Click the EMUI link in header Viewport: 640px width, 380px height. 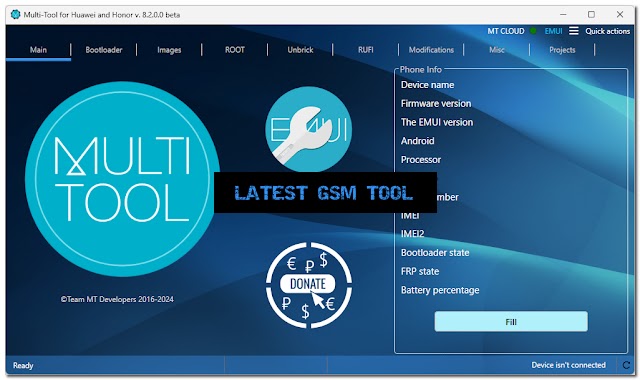click(553, 31)
